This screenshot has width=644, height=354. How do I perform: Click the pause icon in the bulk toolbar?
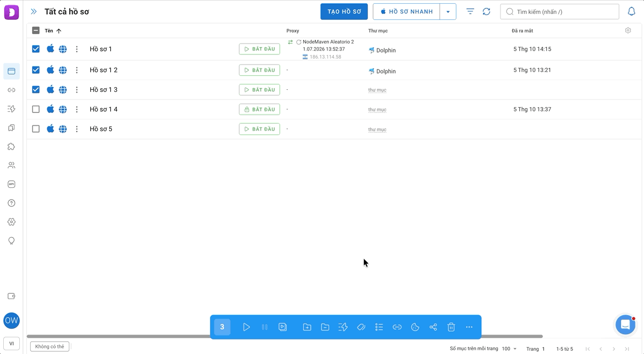click(264, 327)
